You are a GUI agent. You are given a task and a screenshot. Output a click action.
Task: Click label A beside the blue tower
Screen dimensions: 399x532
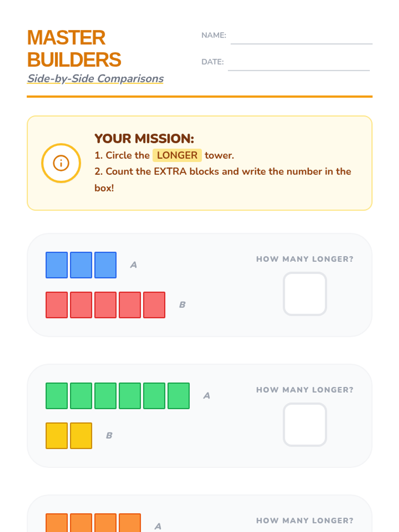click(x=133, y=265)
